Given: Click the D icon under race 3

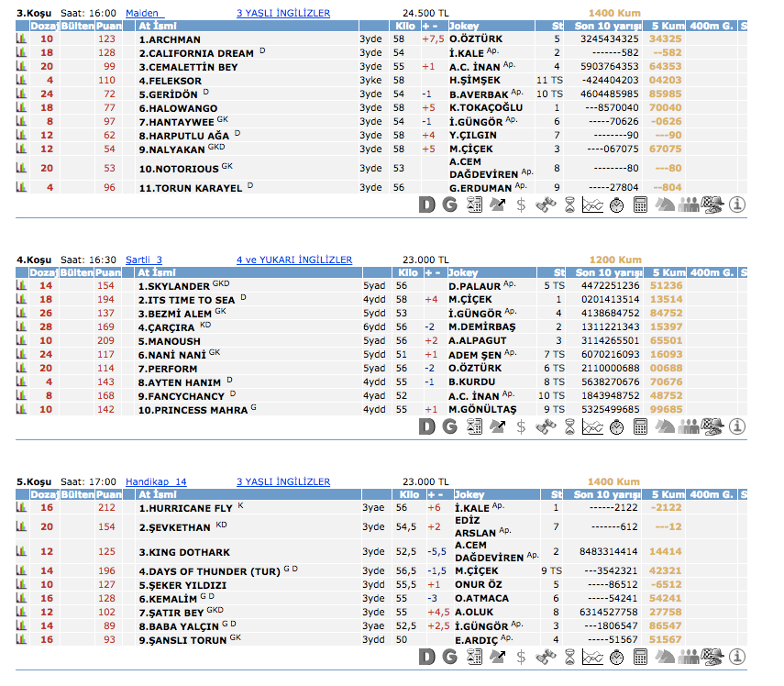Looking at the screenshot, I should click(x=426, y=205).
